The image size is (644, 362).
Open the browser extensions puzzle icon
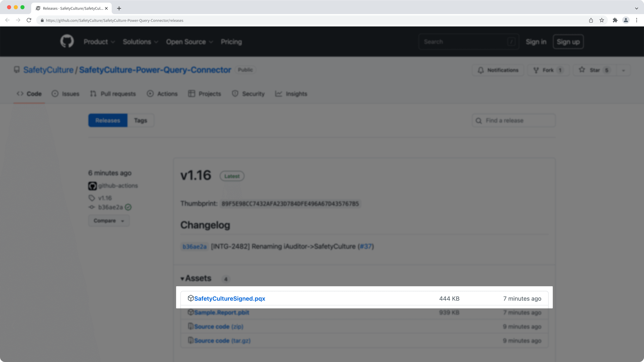615,20
